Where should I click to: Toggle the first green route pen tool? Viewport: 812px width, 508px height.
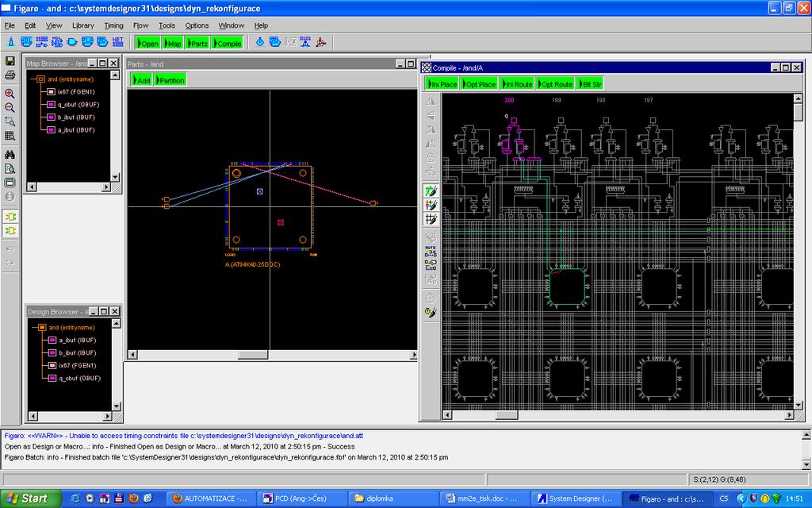click(x=431, y=191)
